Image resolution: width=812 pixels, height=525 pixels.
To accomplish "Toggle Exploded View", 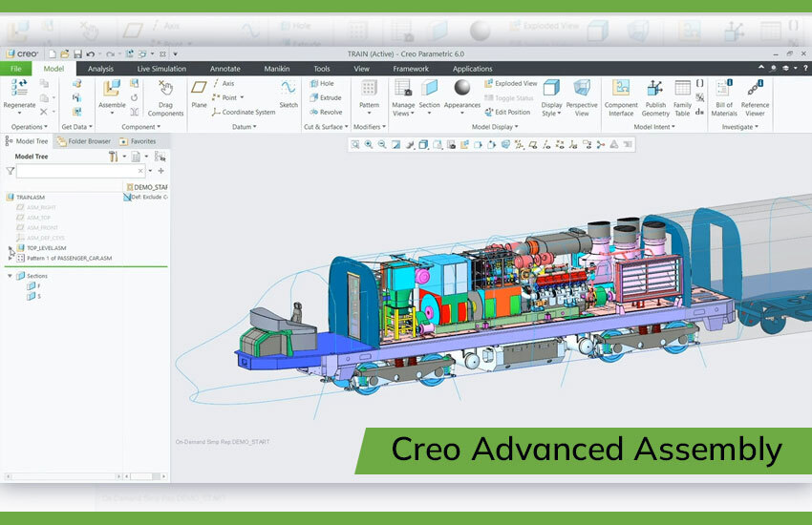I will [x=511, y=83].
